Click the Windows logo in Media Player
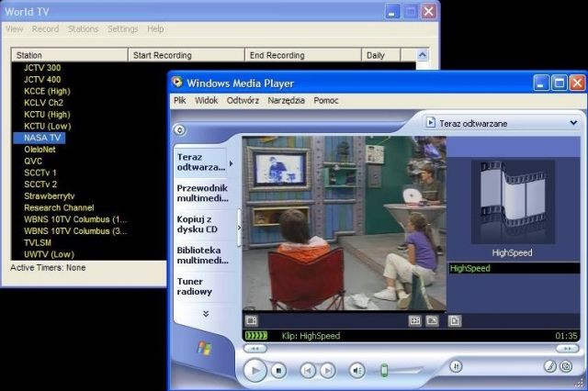Viewport: 588px width, 391px height. coord(204,348)
